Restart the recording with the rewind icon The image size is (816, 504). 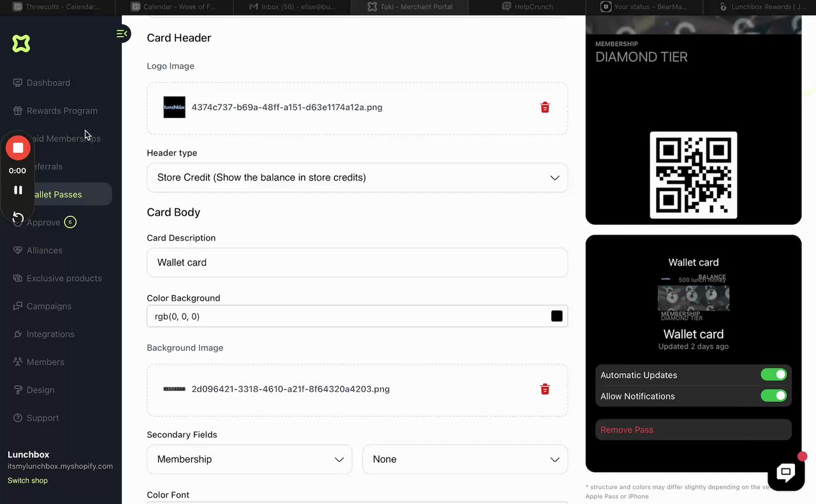click(18, 218)
